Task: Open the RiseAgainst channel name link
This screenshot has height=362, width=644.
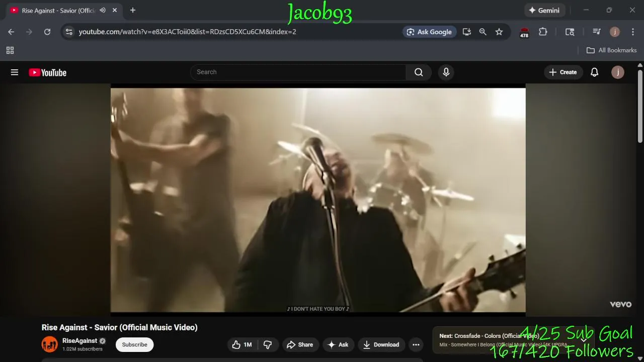Action: click(79, 341)
